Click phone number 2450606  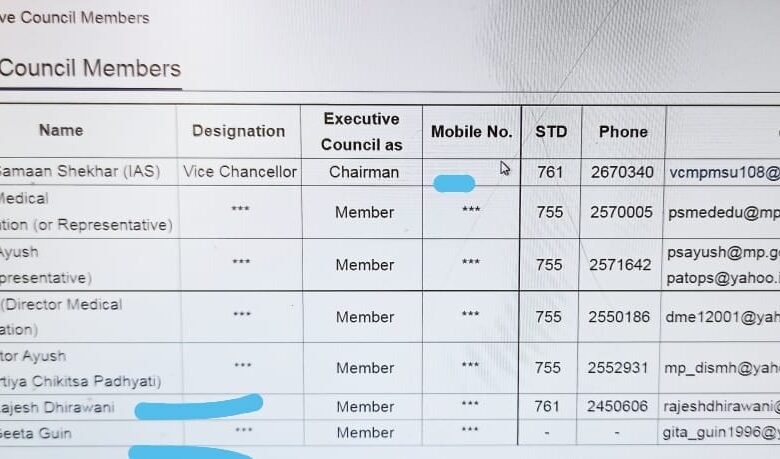(x=617, y=406)
